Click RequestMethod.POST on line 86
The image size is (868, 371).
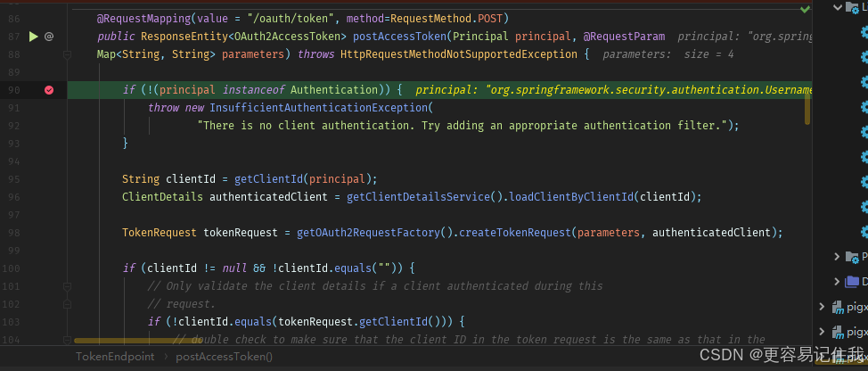[446, 19]
